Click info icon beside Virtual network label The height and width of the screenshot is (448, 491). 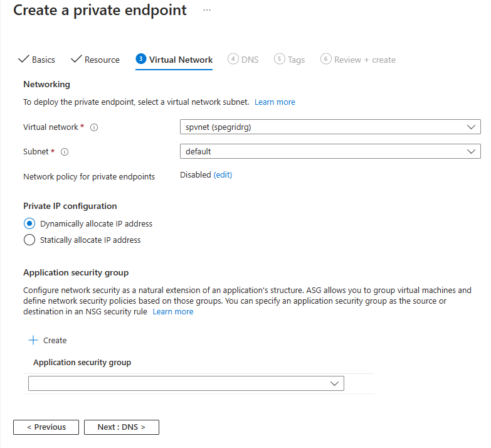click(95, 127)
